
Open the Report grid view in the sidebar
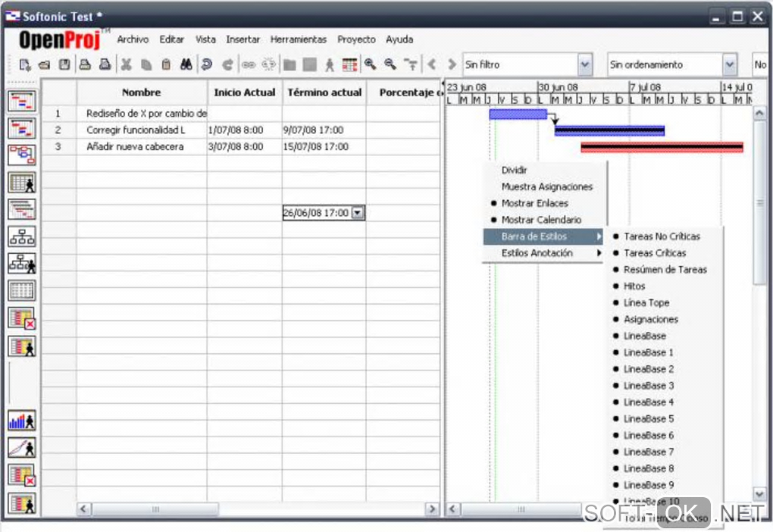(22, 290)
